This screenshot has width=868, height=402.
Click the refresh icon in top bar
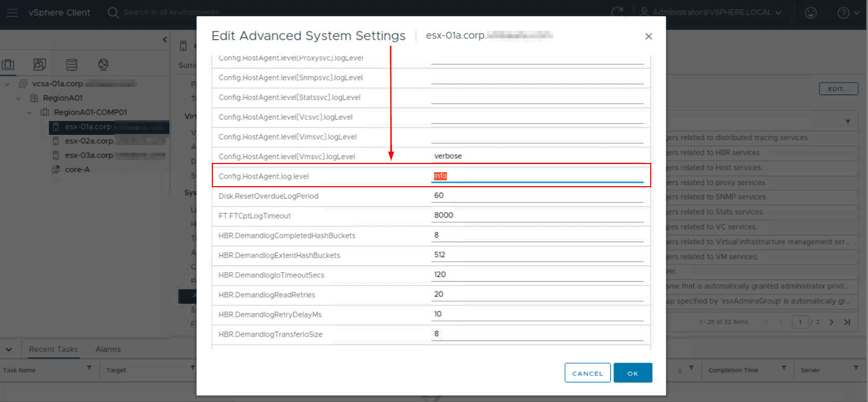pos(617,12)
